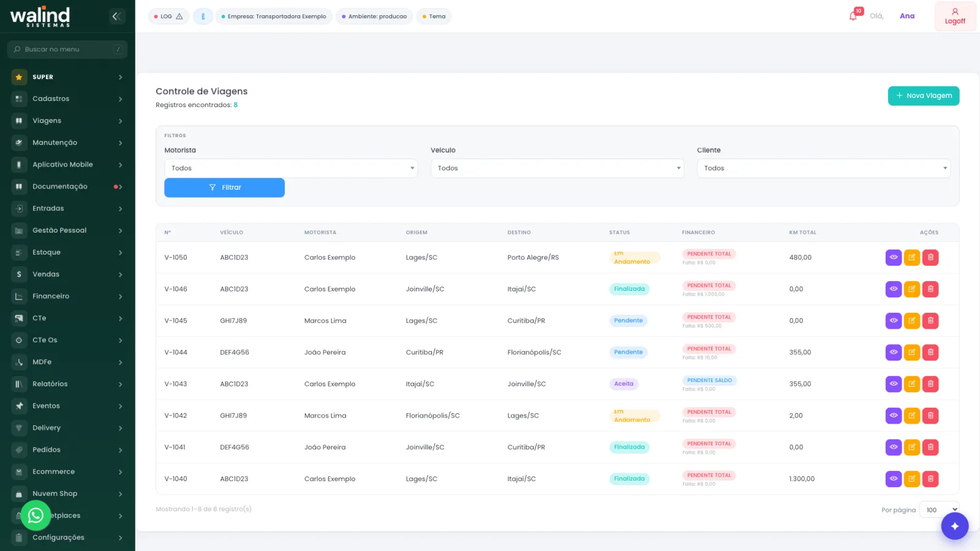Open the Cadastros menu item
The height and width of the screenshot is (551, 980).
click(x=67, y=99)
